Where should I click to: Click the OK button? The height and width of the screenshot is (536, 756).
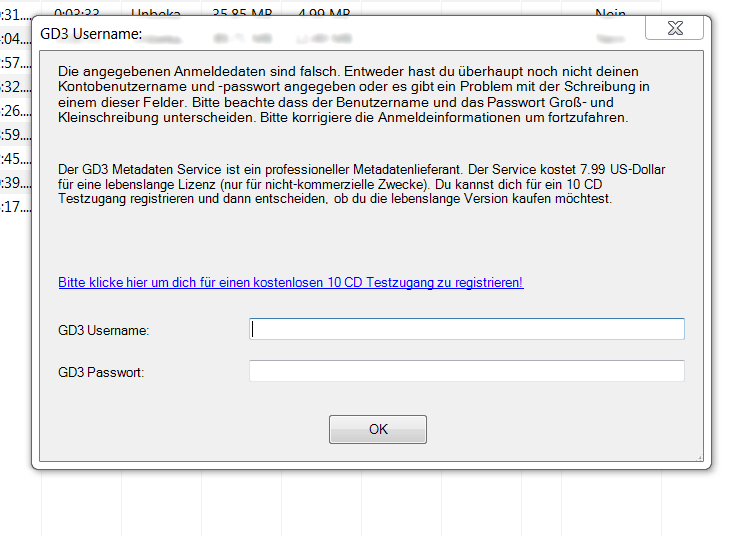click(378, 429)
